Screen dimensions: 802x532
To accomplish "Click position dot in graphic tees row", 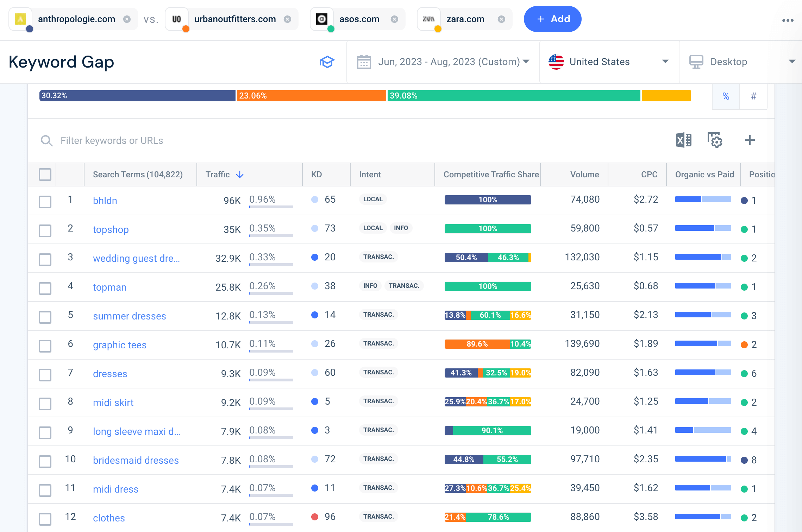I will coord(744,345).
